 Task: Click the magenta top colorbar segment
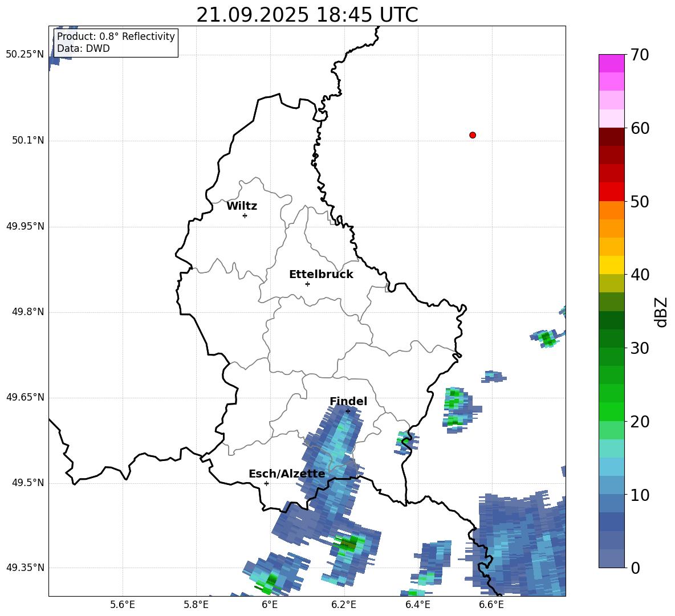click(x=611, y=63)
